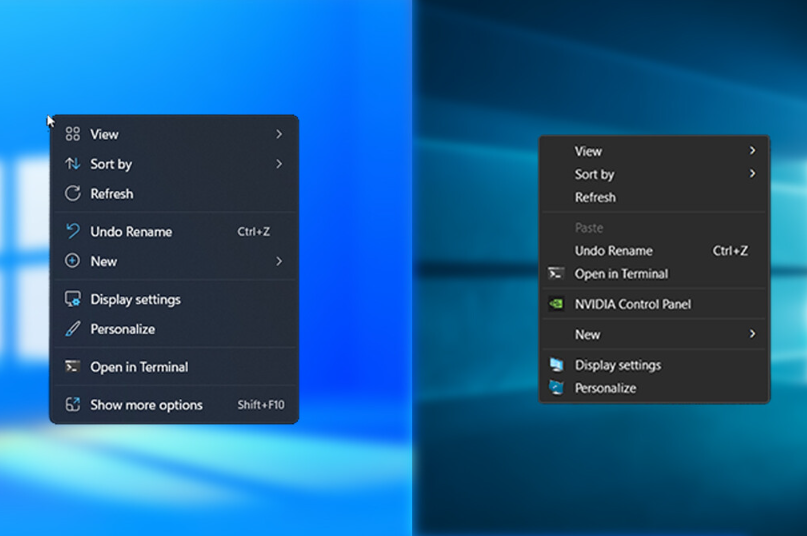Click the curved Undo Rename arrow icon
Screen dimensions: 807x536
click(x=72, y=231)
